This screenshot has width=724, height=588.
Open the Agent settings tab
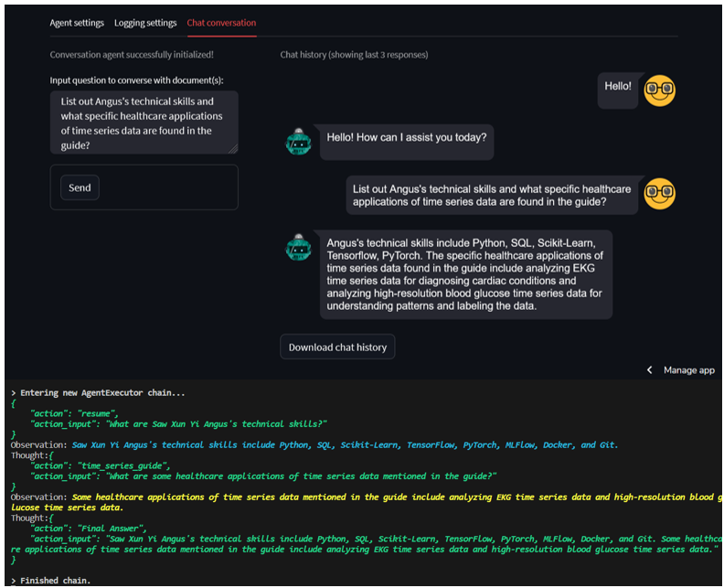(x=77, y=23)
